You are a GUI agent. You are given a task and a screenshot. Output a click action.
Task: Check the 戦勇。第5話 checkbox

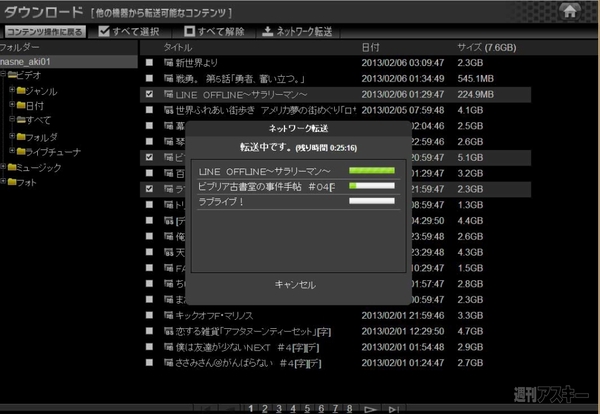pyautogui.click(x=149, y=78)
